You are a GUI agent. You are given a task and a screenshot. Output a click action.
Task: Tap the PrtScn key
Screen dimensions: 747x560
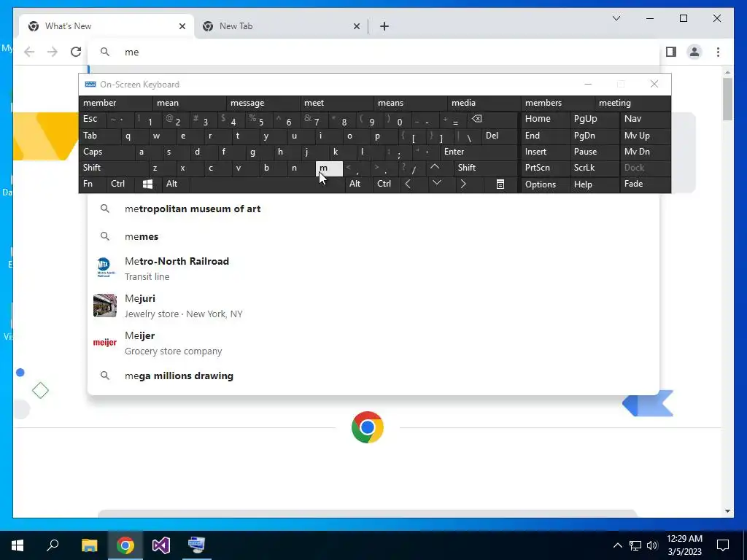(545, 168)
